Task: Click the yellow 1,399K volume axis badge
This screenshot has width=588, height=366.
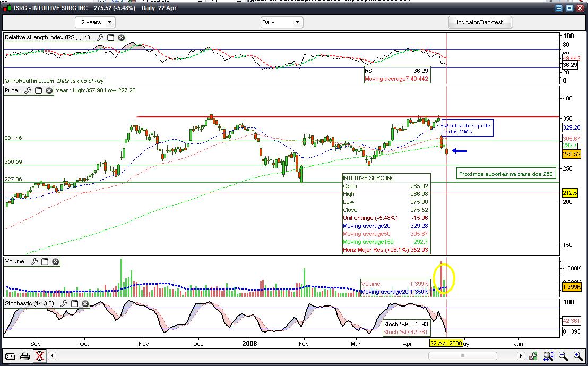Action: pyautogui.click(x=572, y=287)
